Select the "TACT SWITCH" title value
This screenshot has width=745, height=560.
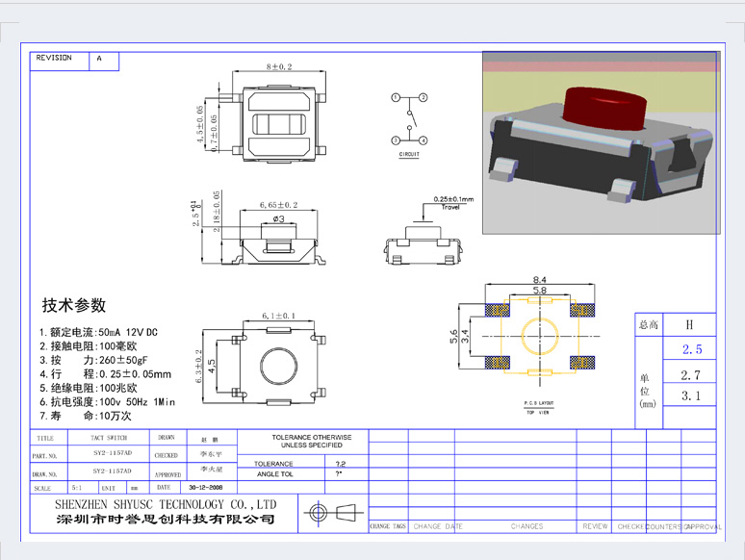[109, 438]
